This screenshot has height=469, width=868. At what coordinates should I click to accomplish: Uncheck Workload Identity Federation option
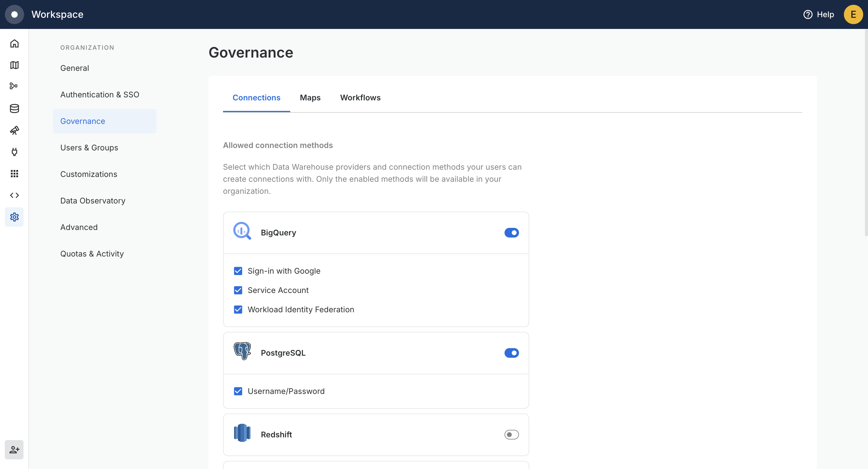(238, 310)
